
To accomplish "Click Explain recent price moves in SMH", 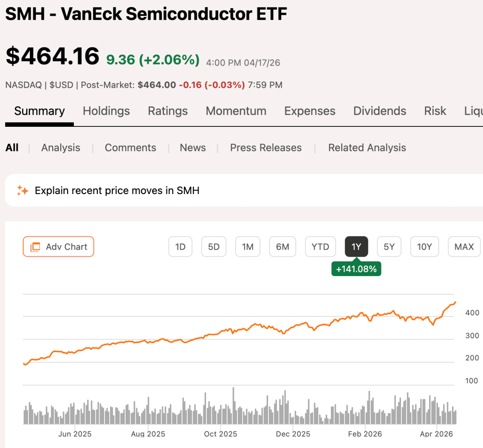I will 117,191.
